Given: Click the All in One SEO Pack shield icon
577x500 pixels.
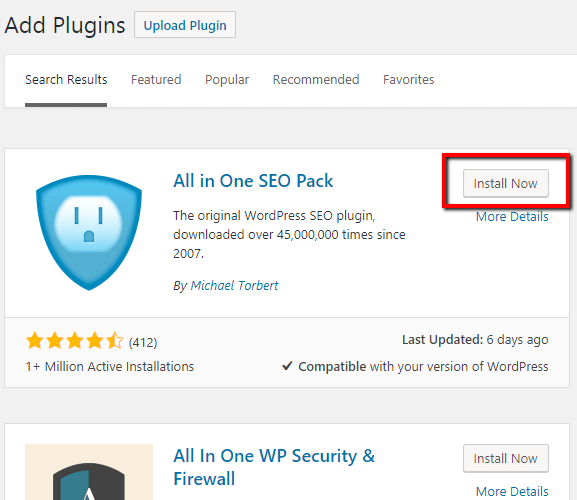Looking at the screenshot, I should [89, 233].
